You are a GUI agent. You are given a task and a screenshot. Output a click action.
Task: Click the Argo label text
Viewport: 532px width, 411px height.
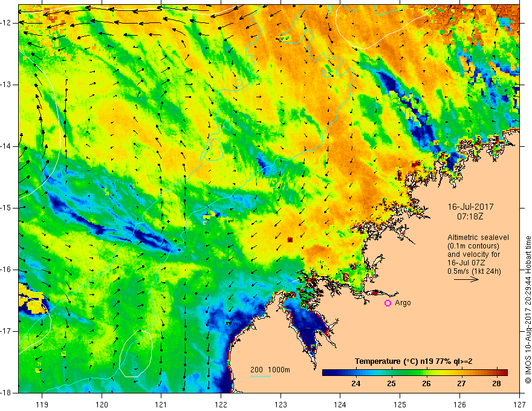403,303
